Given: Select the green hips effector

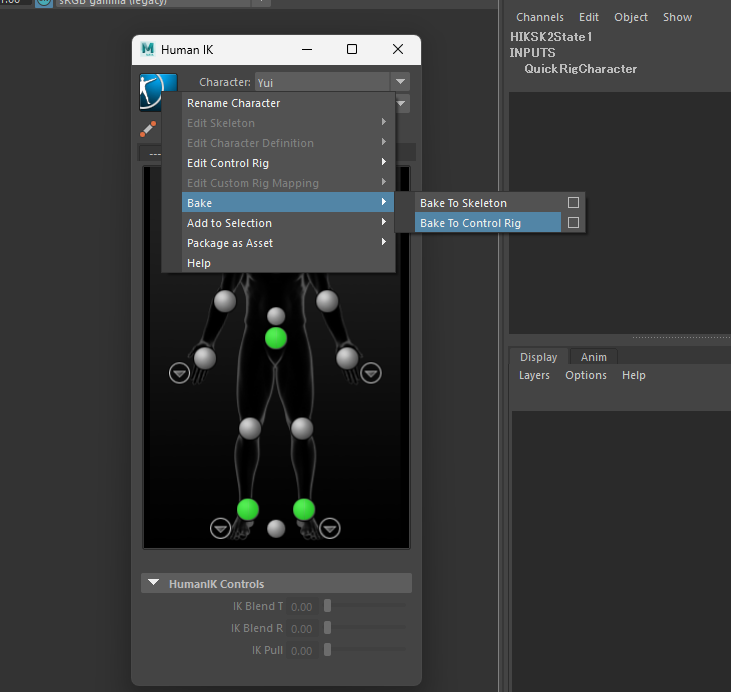Looking at the screenshot, I should point(276,338).
